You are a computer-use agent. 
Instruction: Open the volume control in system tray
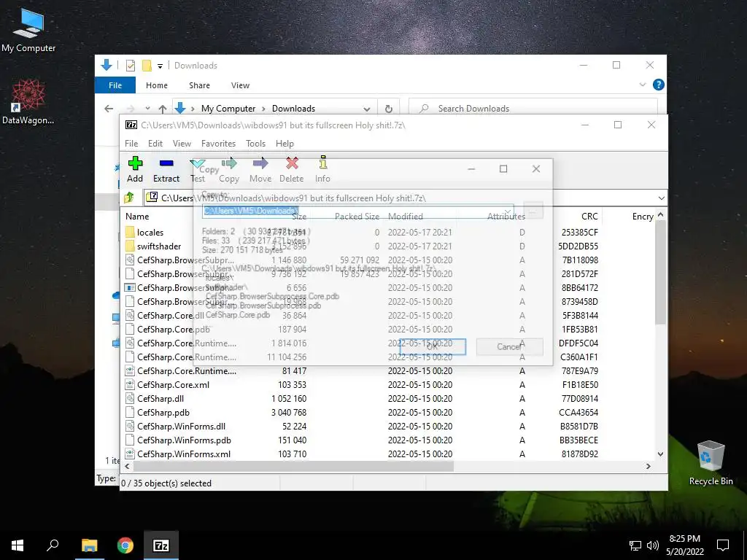click(653, 545)
